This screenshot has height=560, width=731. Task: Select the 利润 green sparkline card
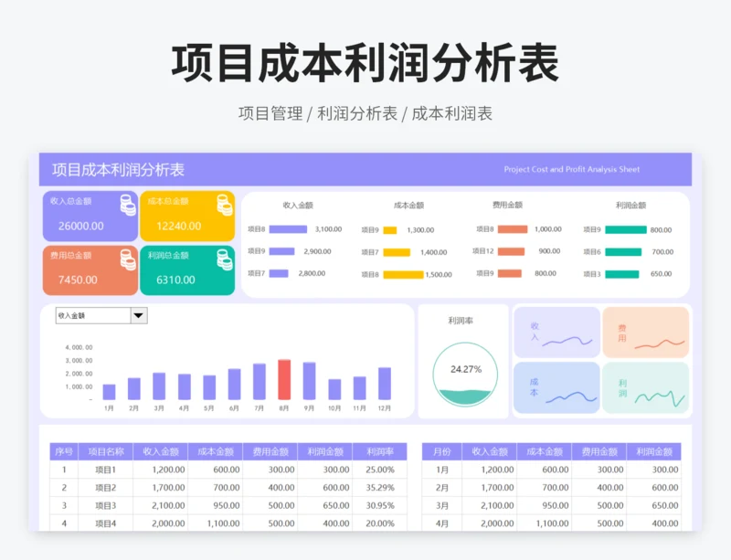click(646, 388)
